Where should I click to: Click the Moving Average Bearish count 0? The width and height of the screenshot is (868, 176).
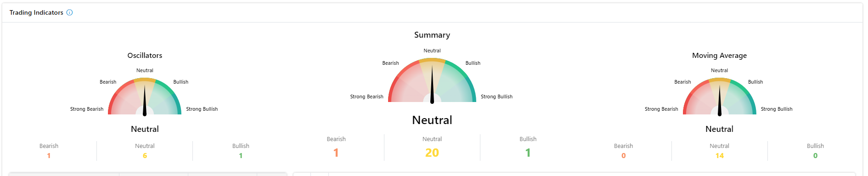pos(624,156)
